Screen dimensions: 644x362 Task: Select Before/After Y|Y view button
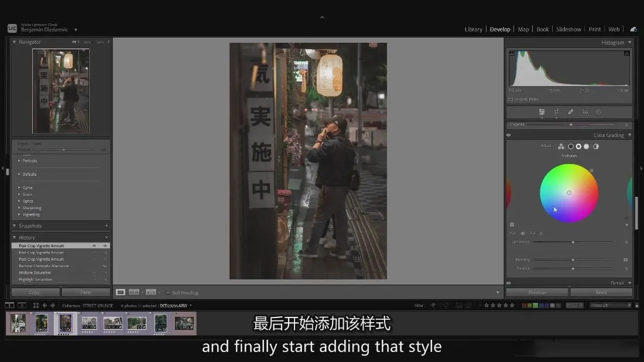pos(150,292)
